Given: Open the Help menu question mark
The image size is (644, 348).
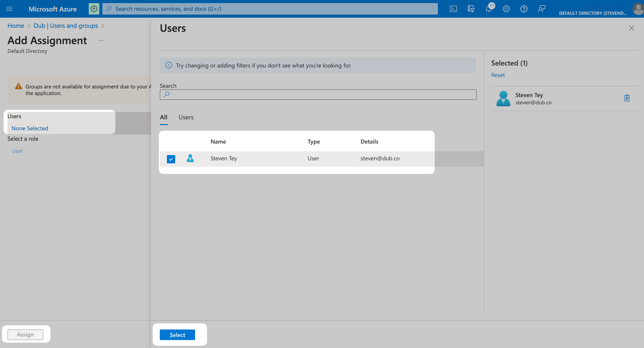Looking at the screenshot, I should pos(524,9).
